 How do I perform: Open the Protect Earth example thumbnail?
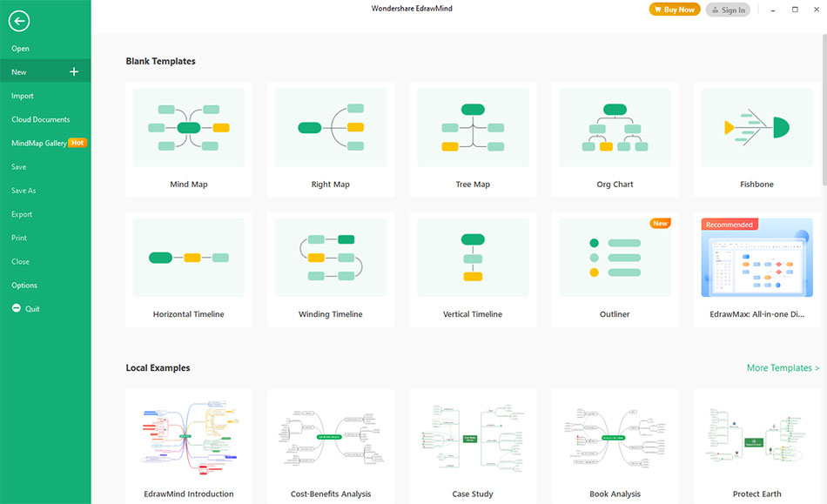tap(756, 436)
